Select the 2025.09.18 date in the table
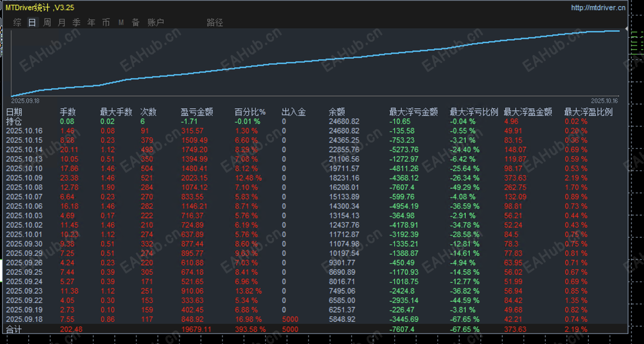The width and height of the screenshot is (644, 344). coord(24,319)
